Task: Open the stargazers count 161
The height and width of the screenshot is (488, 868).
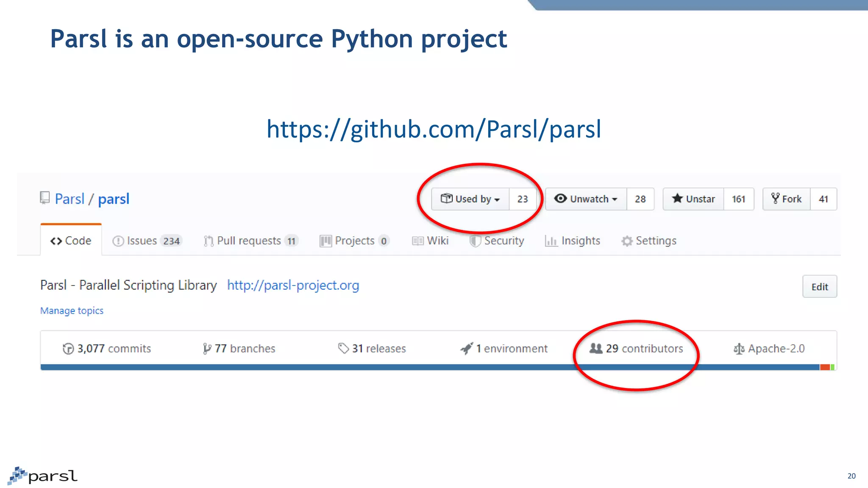Action: tap(739, 199)
